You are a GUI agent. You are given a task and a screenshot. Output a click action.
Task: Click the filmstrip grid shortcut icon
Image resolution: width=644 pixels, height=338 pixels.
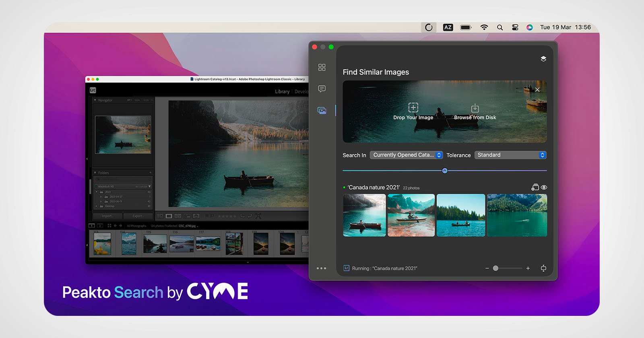click(x=109, y=226)
